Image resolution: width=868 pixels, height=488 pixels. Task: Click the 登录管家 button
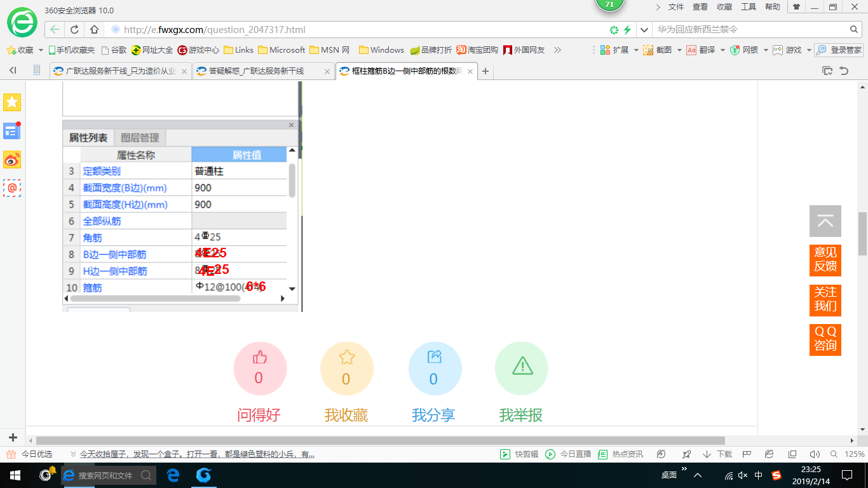tap(839, 50)
